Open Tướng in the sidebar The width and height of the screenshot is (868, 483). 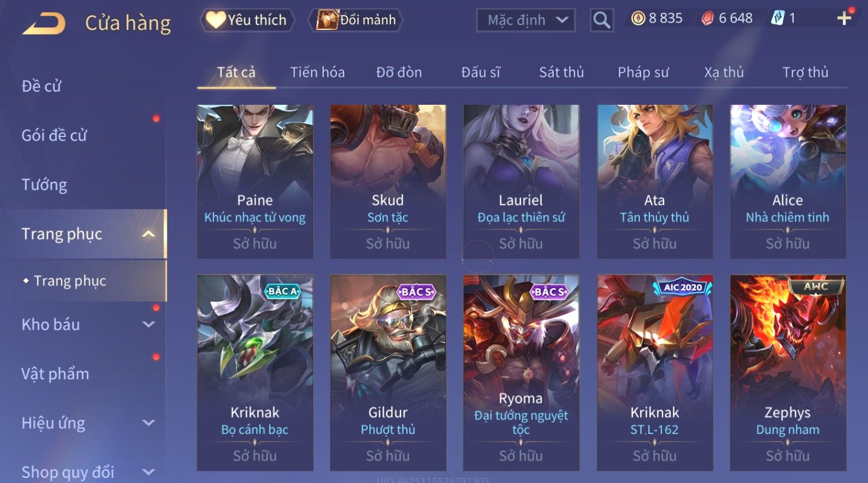point(44,185)
